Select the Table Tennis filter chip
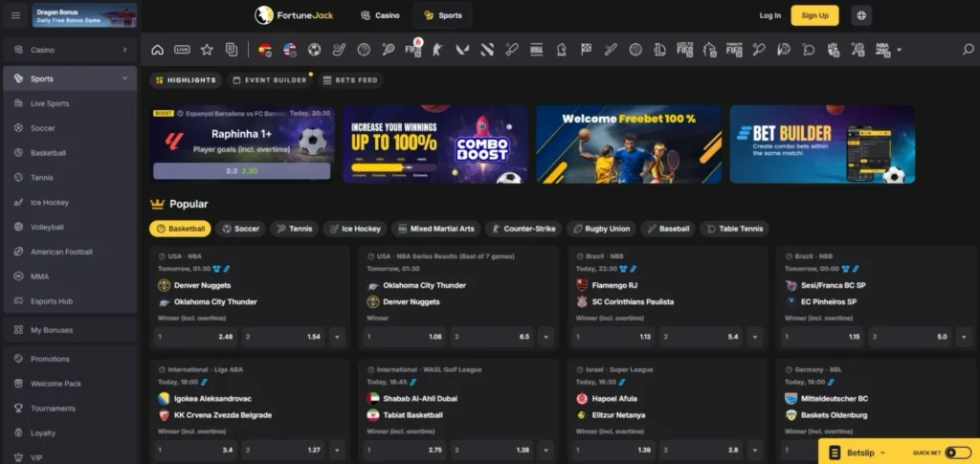The image size is (980, 464). coord(734,229)
